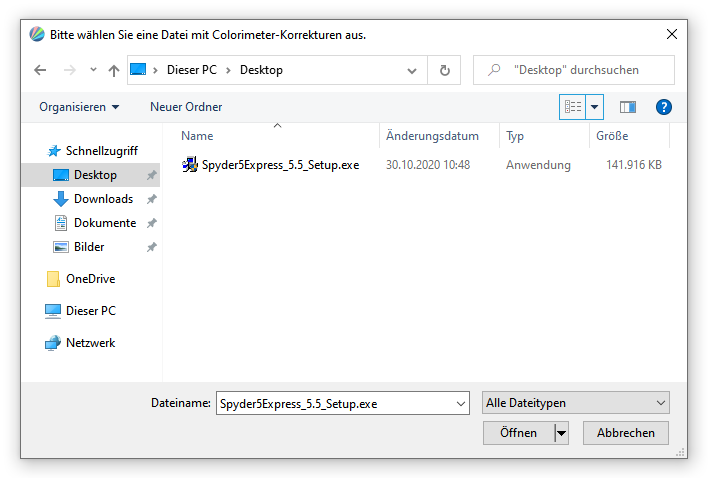Open Downloads in the sidebar
708x478 pixels.
[x=103, y=199]
